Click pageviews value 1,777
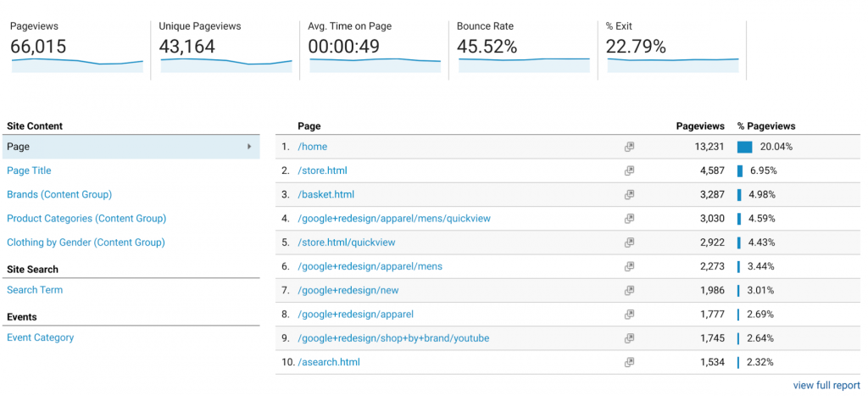 [x=712, y=314]
